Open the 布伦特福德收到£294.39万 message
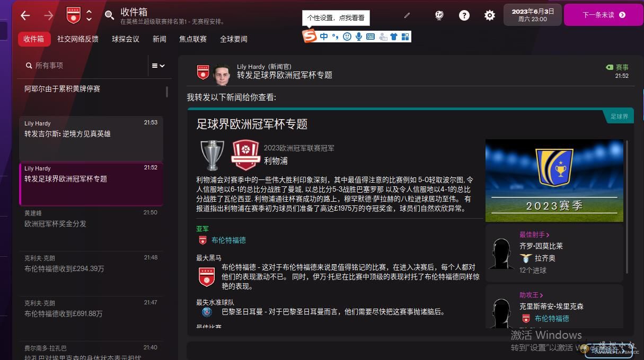 91,273
